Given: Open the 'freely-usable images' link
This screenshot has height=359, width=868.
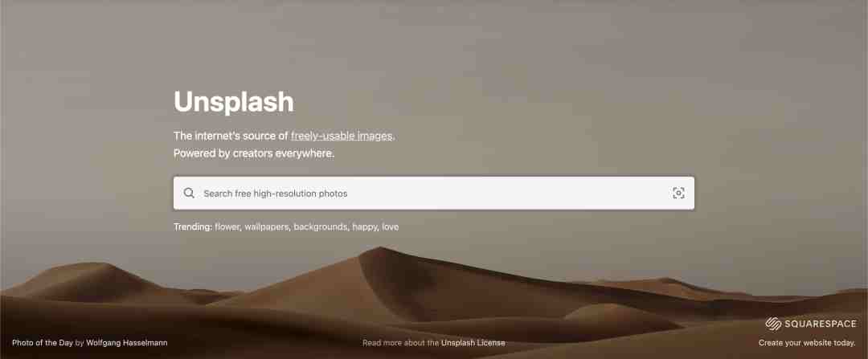Looking at the screenshot, I should [x=342, y=136].
